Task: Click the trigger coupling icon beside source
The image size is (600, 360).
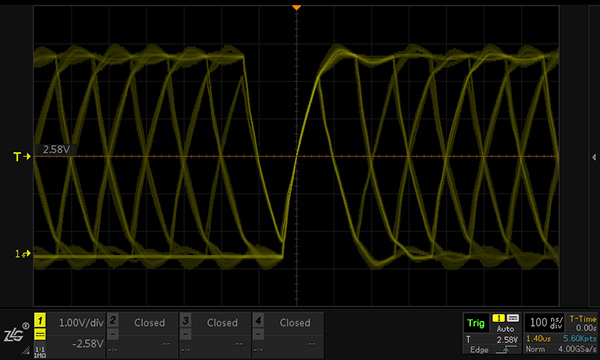Action: (x=512, y=318)
